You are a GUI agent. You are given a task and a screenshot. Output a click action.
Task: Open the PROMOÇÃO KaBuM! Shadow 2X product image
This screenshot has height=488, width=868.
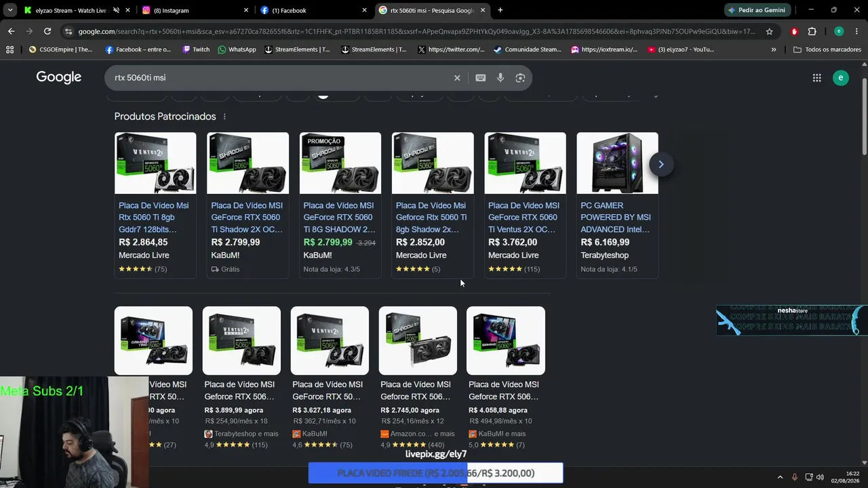pos(340,163)
